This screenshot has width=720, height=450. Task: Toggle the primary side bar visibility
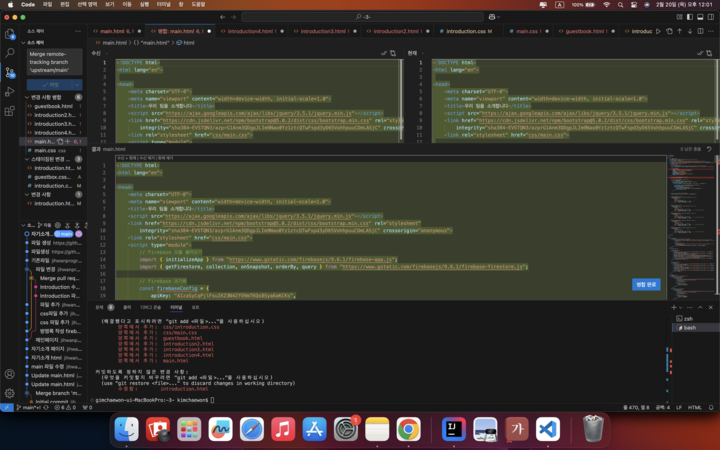690,17
